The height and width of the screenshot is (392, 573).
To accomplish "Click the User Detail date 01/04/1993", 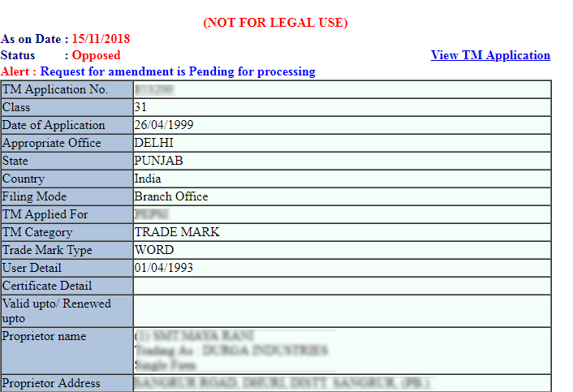I will tap(164, 268).
